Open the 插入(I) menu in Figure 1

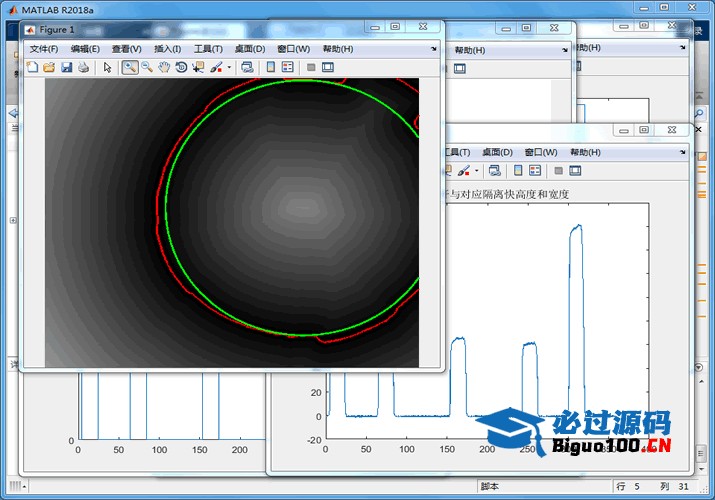(x=167, y=48)
